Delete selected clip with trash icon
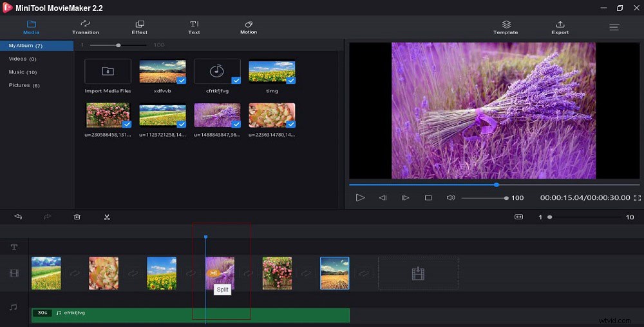Image resolution: width=644 pixels, height=327 pixels. click(x=77, y=217)
